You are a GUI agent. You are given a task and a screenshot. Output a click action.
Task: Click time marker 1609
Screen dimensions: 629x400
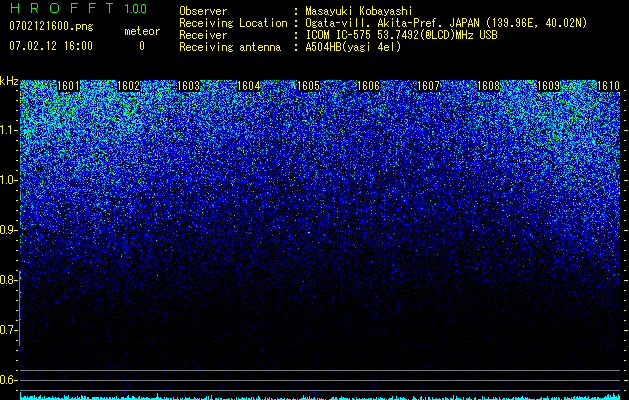[x=548, y=86]
